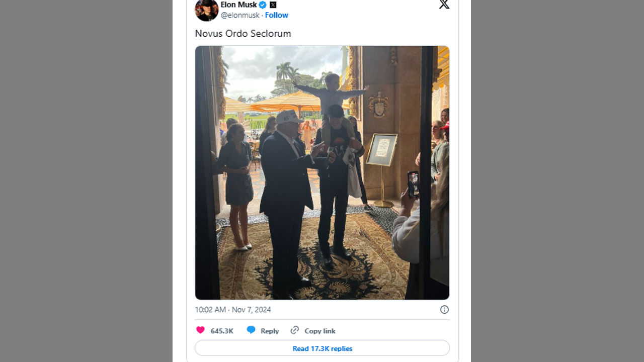644x362 pixels.
Task: Follow the @elonmusk account
Action: point(277,15)
